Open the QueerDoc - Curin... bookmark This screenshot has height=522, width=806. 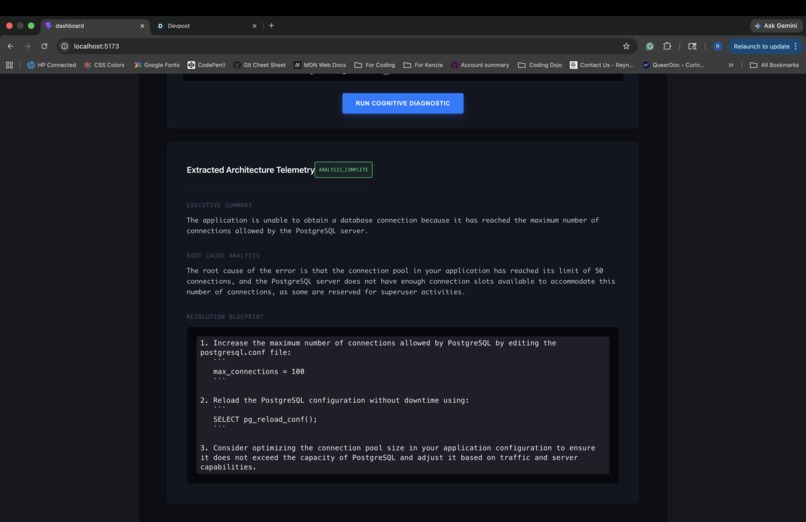(x=673, y=65)
